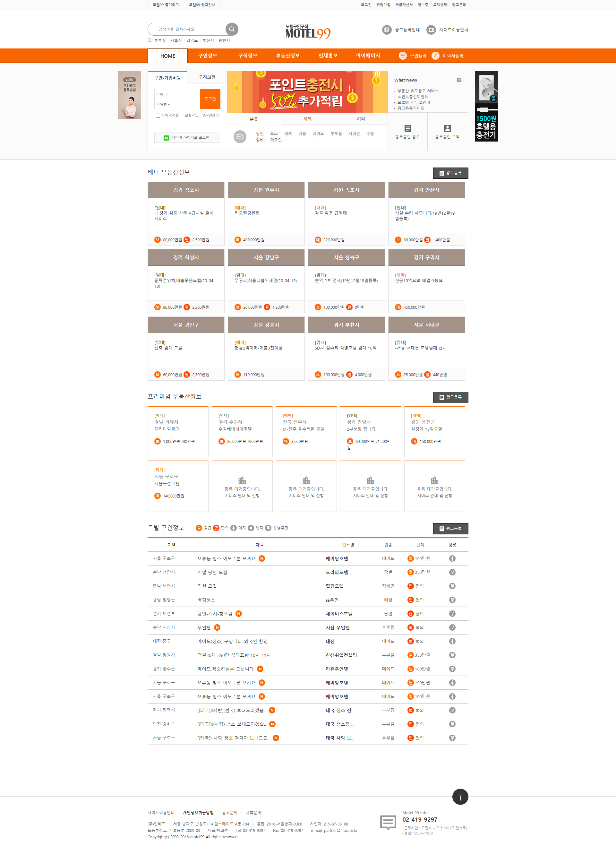Click Naver N login icon

click(166, 138)
